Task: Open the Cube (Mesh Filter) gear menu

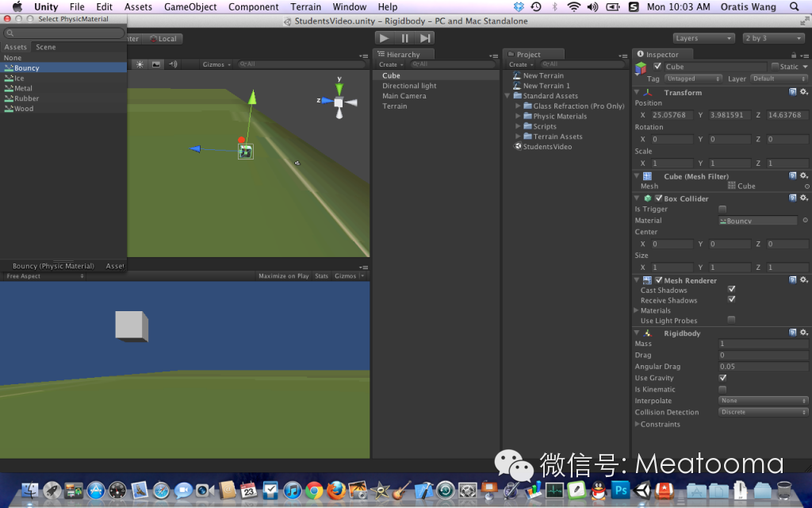Action: click(804, 175)
